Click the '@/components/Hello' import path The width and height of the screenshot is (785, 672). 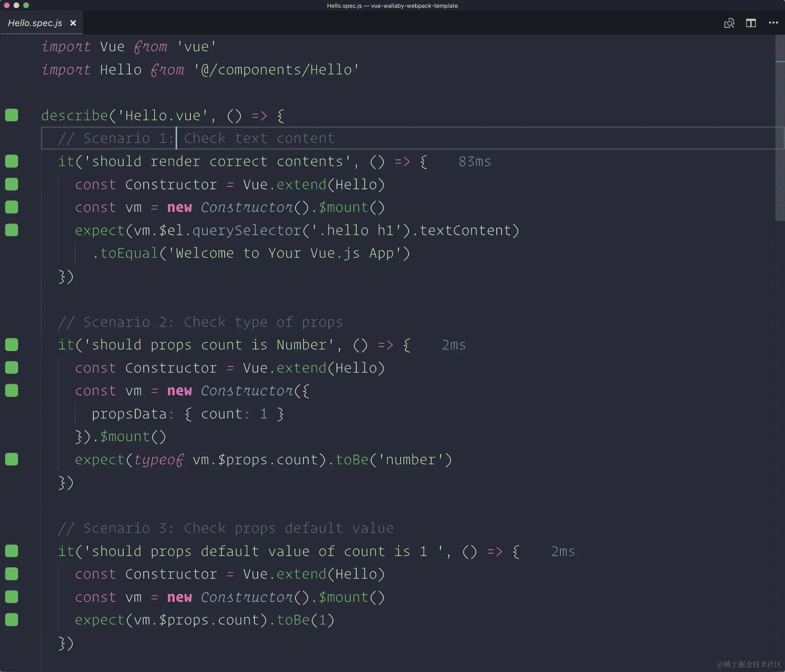276,70
